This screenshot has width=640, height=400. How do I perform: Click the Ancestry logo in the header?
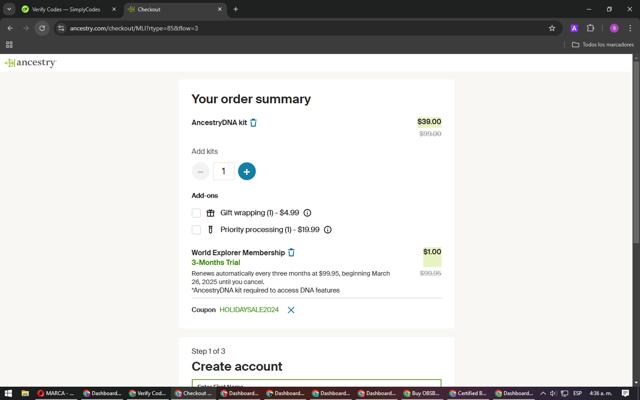pyautogui.click(x=30, y=63)
